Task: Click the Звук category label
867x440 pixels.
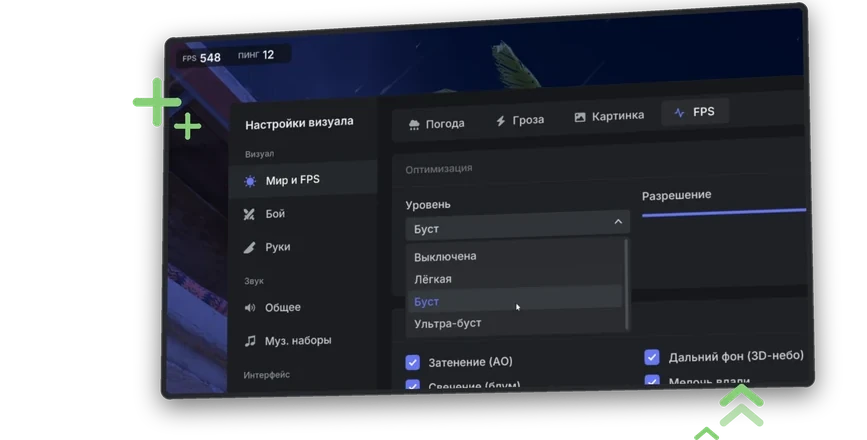Action: click(254, 281)
